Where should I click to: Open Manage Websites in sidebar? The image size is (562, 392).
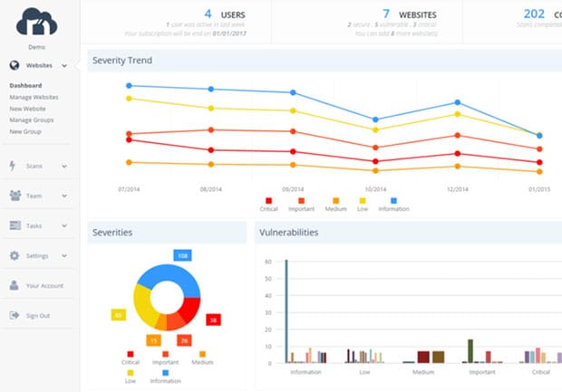[34, 97]
